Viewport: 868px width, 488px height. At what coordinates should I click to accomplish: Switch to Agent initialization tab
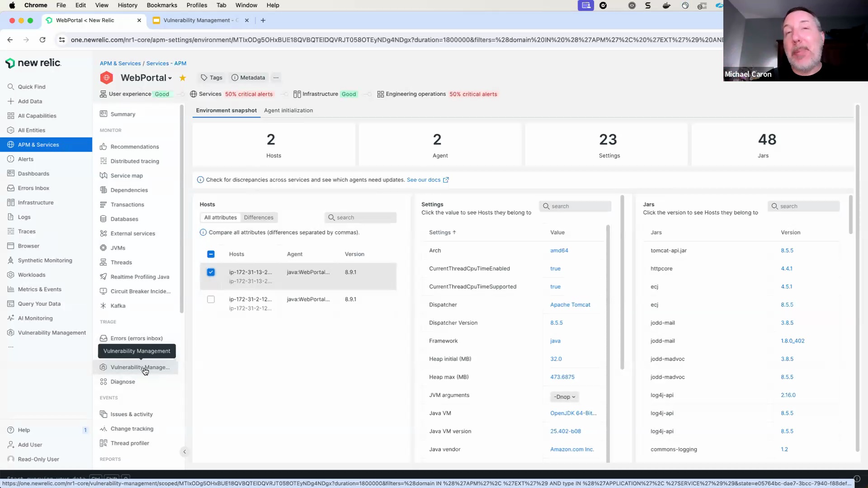pyautogui.click(x=288, y=110)
